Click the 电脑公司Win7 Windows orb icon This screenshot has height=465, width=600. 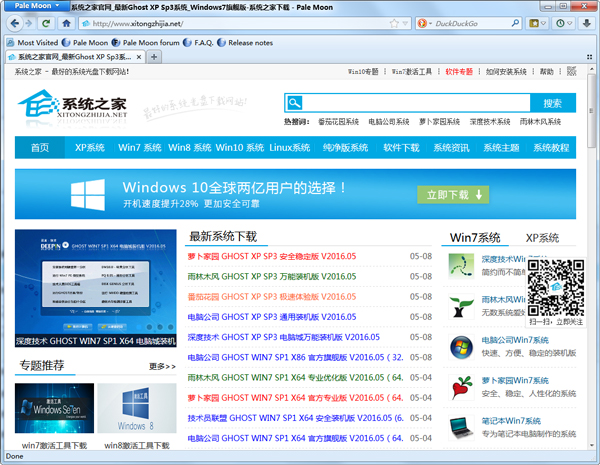tap(461, 347)
